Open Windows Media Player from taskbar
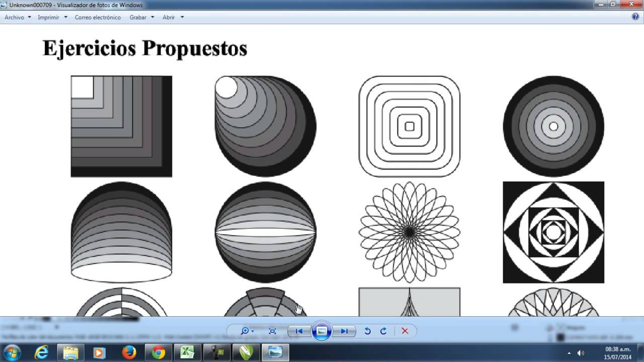This screenshot has width=644, height=362. (x=100, y=353)
